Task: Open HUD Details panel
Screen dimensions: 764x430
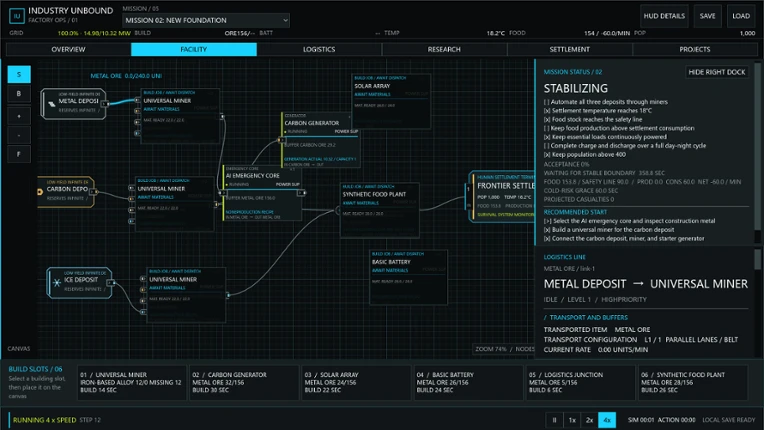Action: [664, 16]
